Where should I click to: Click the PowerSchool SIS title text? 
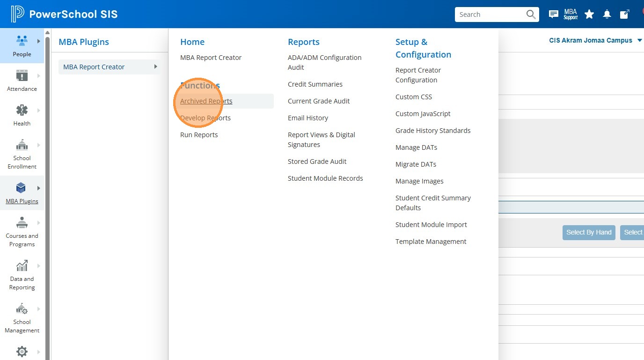point(73,15)
